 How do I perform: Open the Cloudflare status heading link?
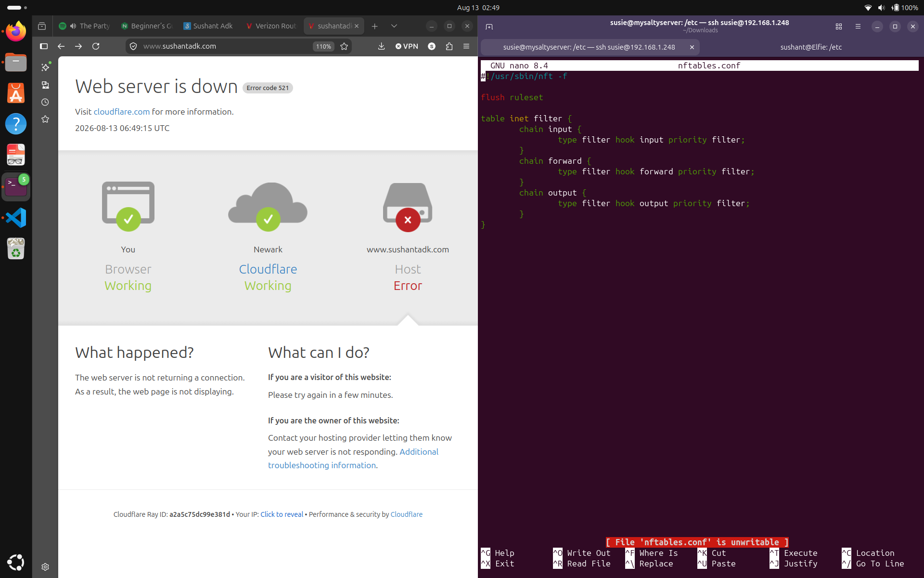pyautogui.click(x=268, y=269)
